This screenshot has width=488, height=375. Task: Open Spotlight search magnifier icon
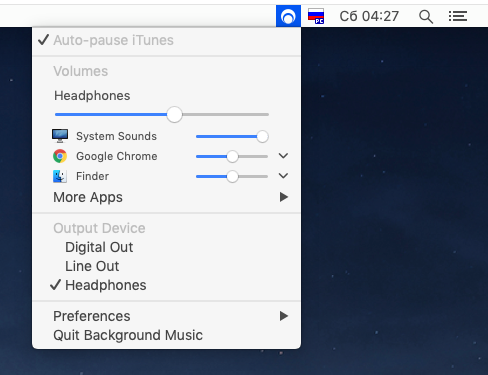pos(426,16)
